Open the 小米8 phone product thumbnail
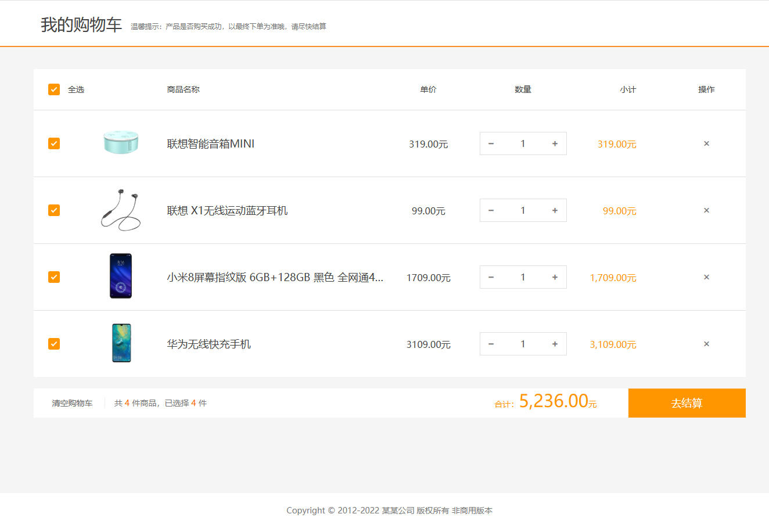 [x=121, y=276]
